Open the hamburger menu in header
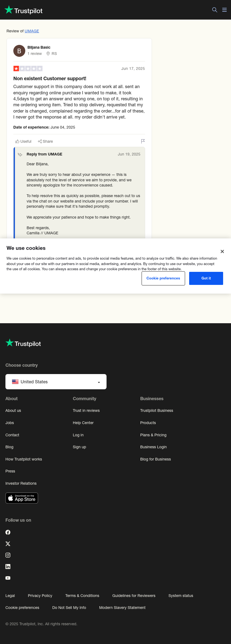This screenshot has width=231, height=644. 224,10
